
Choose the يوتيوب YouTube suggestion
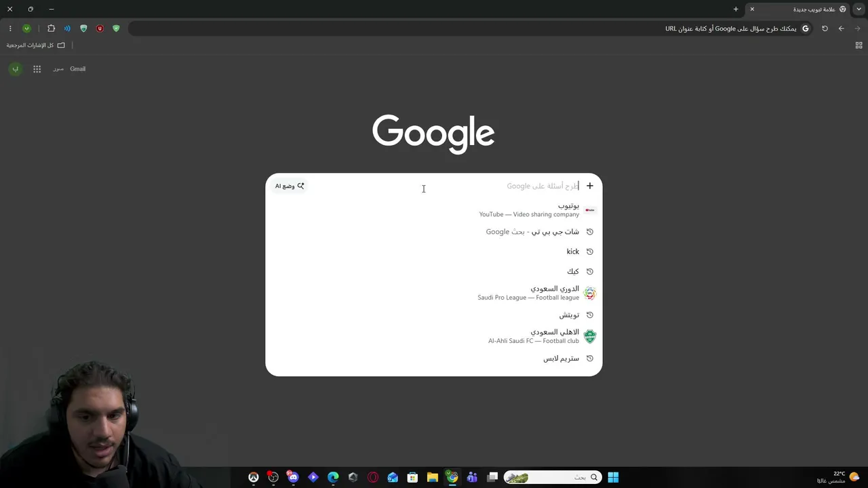434,209
